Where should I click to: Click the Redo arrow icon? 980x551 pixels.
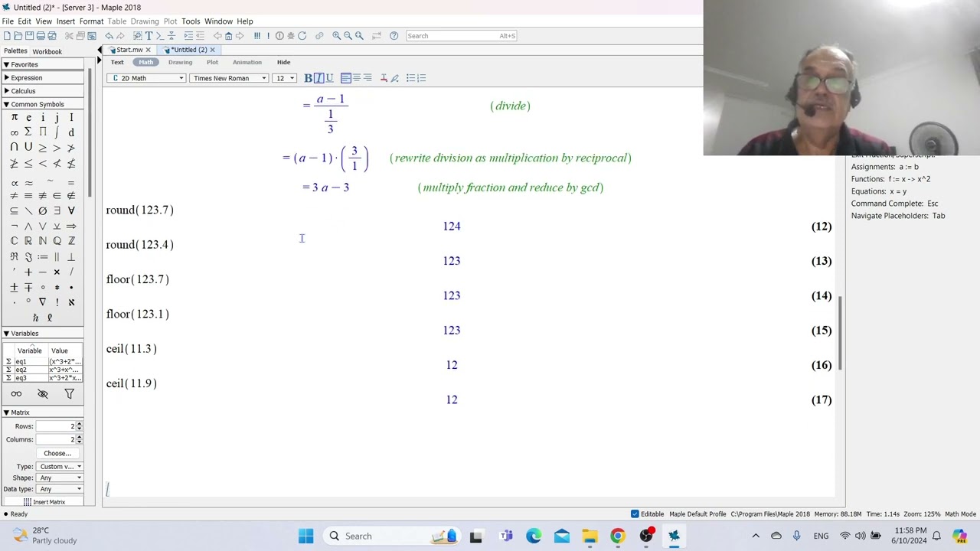click(120, 35)
